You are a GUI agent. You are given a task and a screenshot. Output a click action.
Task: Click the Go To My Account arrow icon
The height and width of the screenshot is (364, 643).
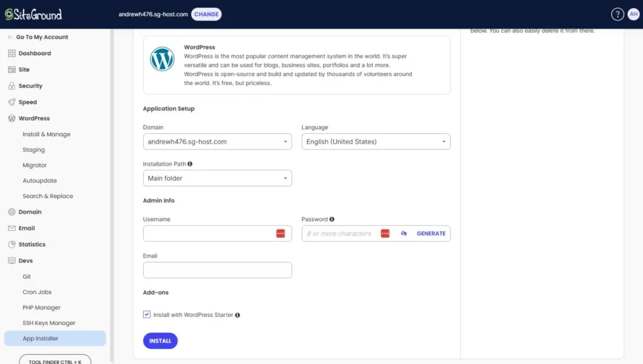click(x=10, y=37)
